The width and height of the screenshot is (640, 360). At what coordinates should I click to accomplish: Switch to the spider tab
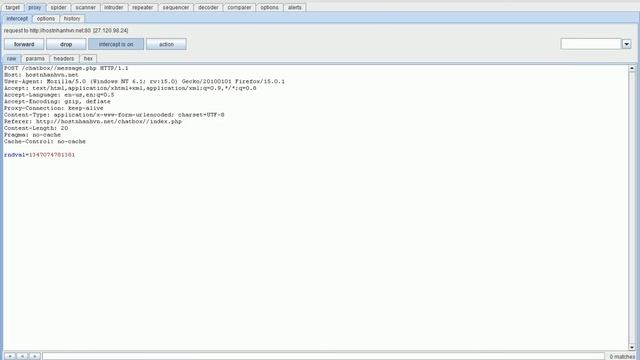(x=58, y=7)
